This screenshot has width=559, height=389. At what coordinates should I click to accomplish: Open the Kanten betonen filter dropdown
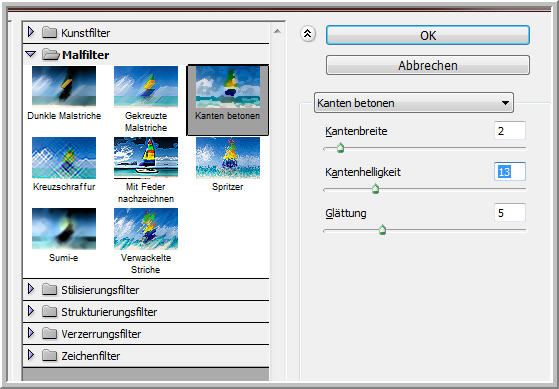point(414,103)
